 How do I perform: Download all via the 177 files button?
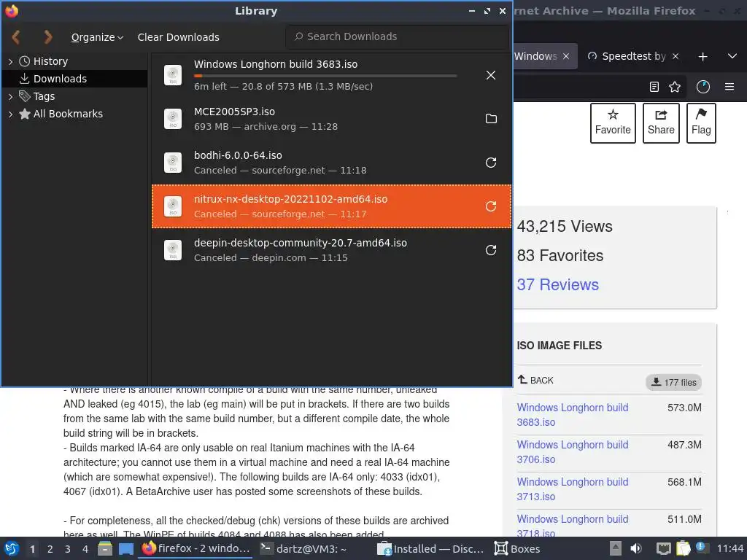point(673,382)
